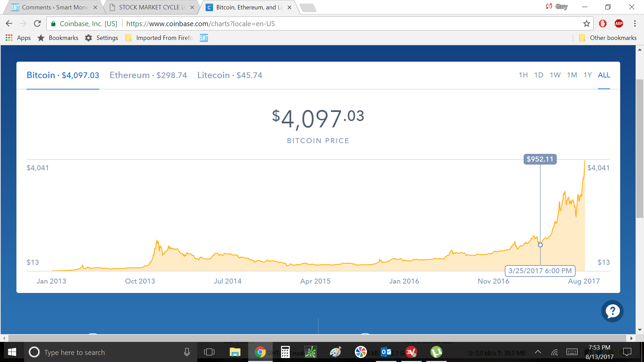Viewport: 644px width, 362px height.
Task: Click the scrollbar up arrow
Action: 640,50
